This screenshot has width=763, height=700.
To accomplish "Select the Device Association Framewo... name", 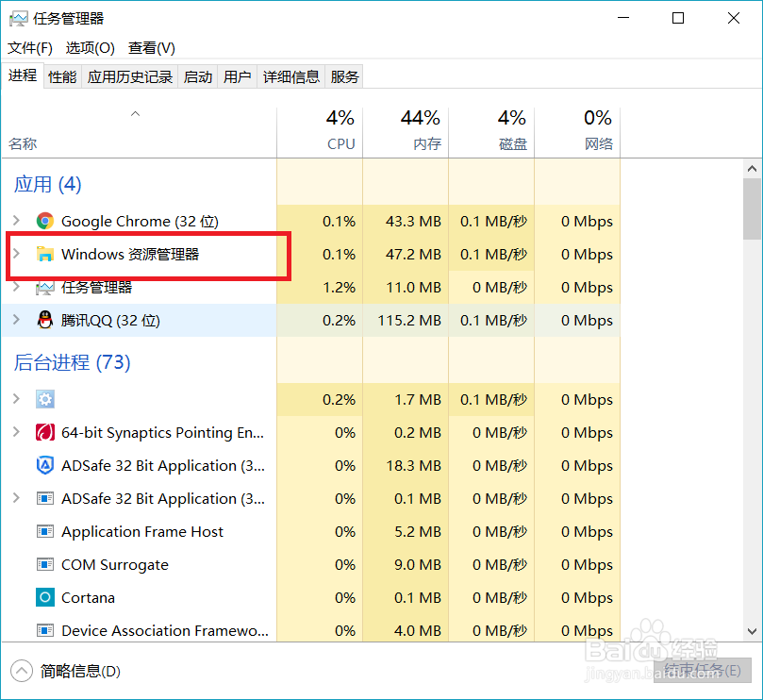I will (165, 631).
